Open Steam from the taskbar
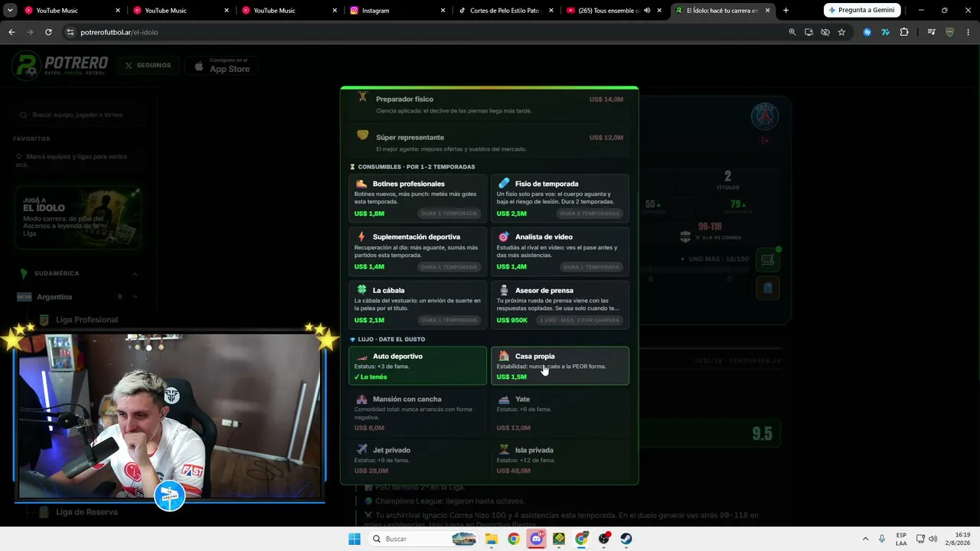Viewport: 980px width, 551px height. click(626, 539)
